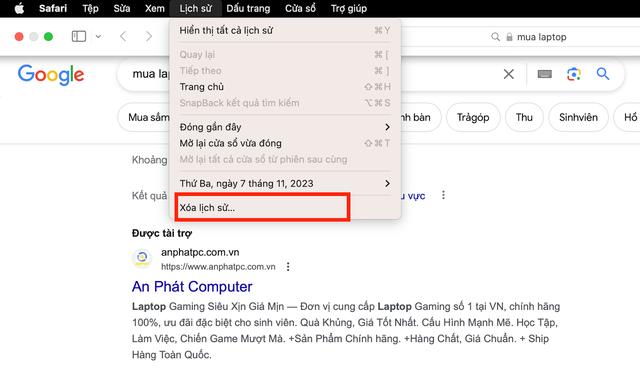
Task: Click the address bar showing mua laptop
Action: [x=542, y=37]
